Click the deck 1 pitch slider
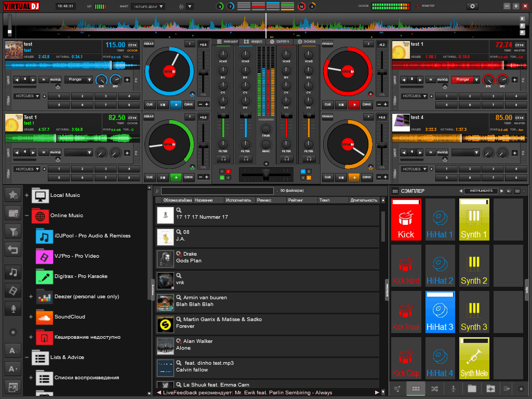532x399 pixels. 203,73
